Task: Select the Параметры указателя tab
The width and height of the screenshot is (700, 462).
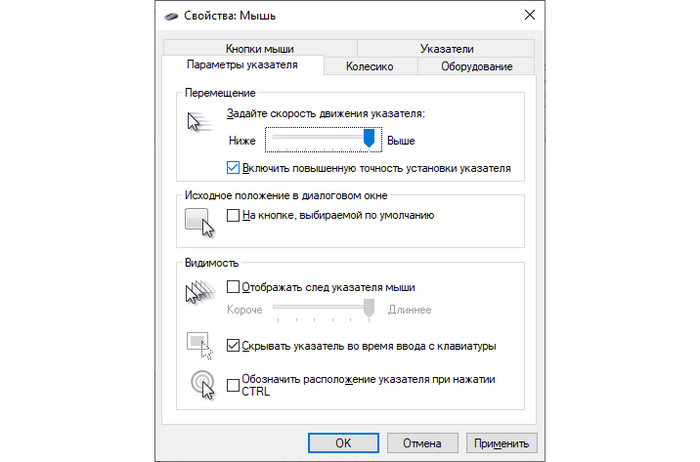Action: tap(242, 65)
